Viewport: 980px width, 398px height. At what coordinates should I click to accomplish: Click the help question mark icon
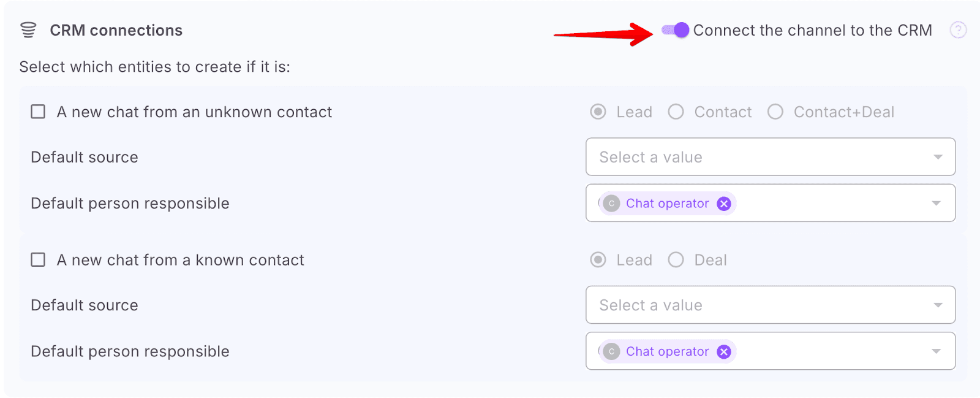tap(958, 30)
